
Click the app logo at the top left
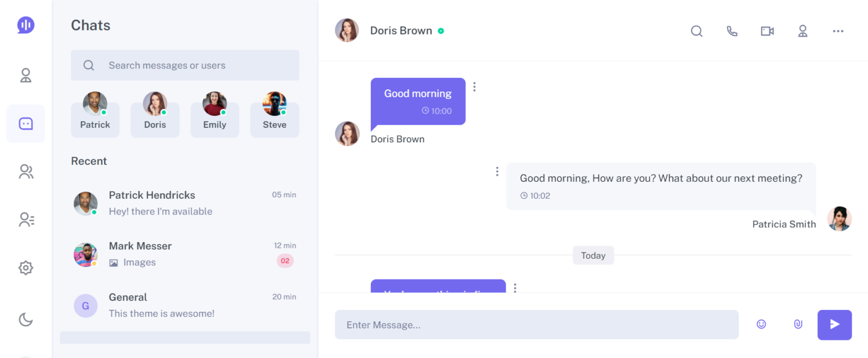pyautogui.click(x=25, y=25)
